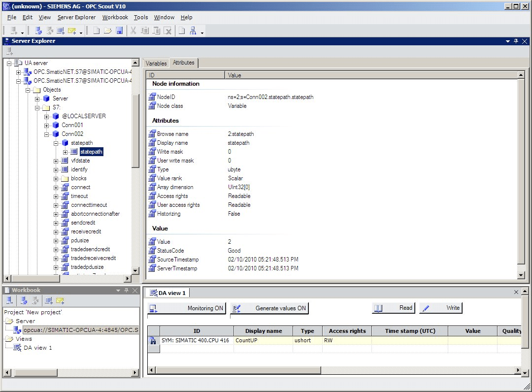This screenshot has height=392, width=532.
Task: Click the envelope add-view icon in main toolbar
Action: pyautogui.click(x=71, y=31)
